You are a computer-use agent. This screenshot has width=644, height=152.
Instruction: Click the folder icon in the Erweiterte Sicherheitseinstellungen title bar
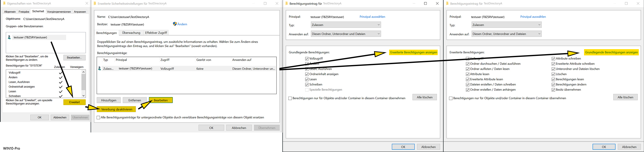pyautogui.click(x=95, y=3)
